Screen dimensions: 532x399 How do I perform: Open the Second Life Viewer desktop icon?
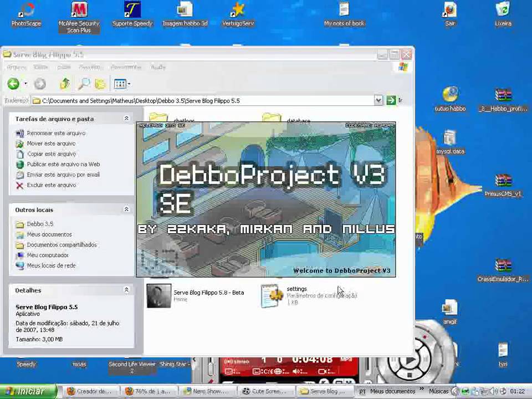click(x=132, y=366)
